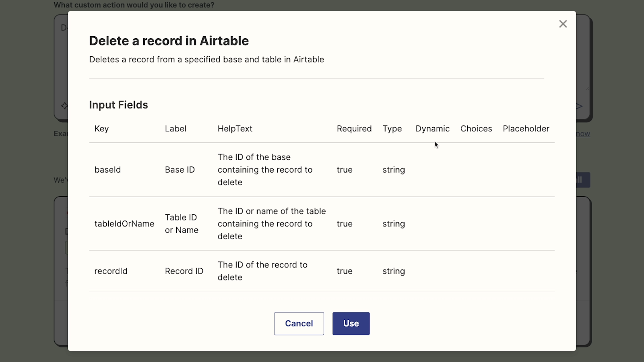Screen dimensions: 644x362
Task: Click 'string' in the tableIdOrName row
Action: click(x=394, y=224)
